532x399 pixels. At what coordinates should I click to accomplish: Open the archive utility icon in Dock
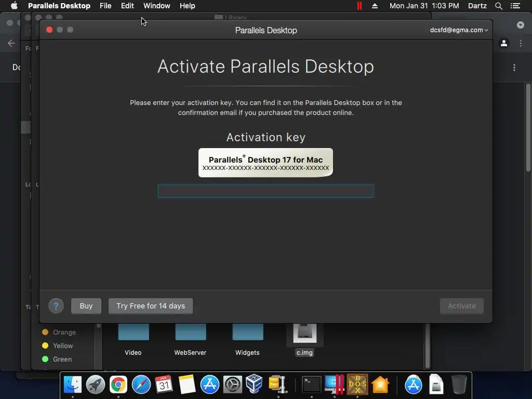[277, 384]
